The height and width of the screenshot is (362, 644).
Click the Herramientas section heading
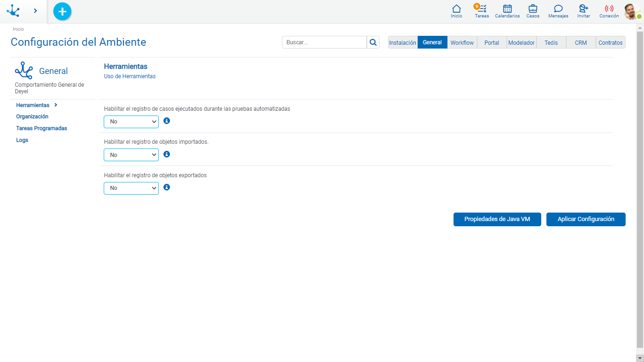pyautogui.click(x=125, y=66)
